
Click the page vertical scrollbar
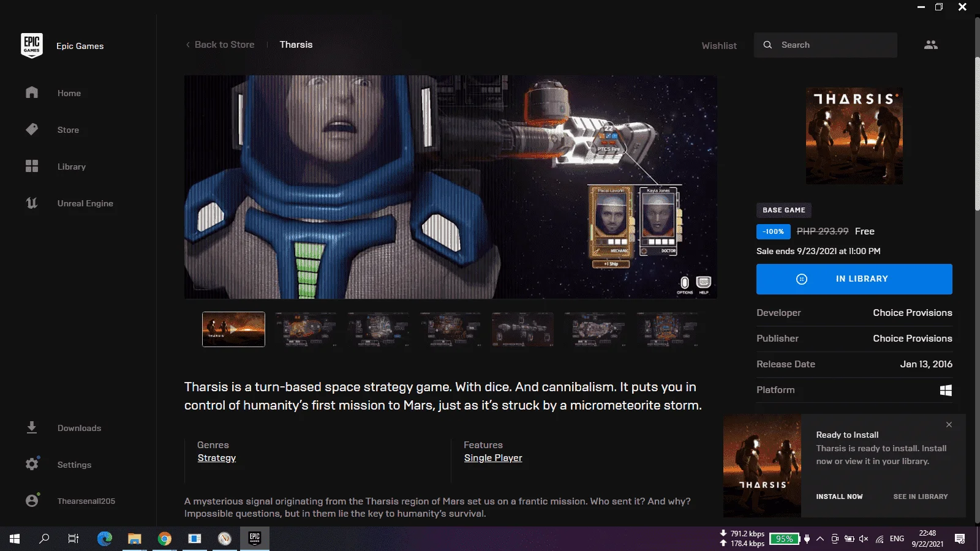pyautogui.click(x=977, y=135)
